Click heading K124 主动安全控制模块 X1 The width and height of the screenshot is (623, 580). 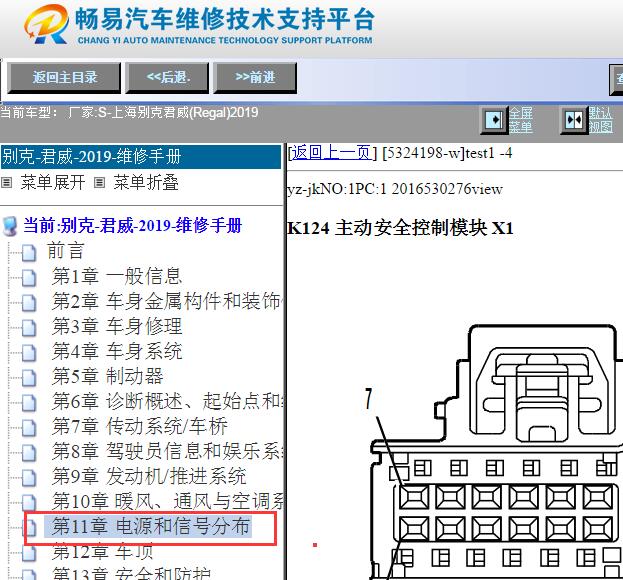400,228
